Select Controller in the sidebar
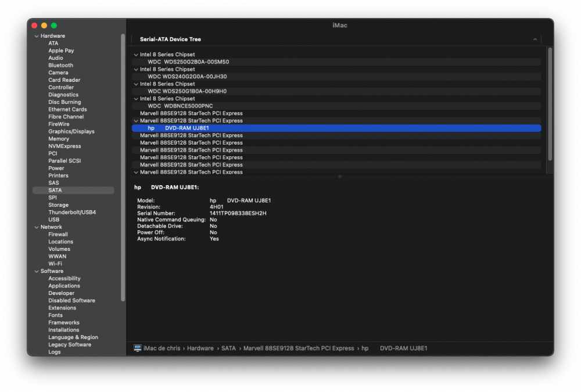Viewport: 581px width, 392px height. pos(61,88)
